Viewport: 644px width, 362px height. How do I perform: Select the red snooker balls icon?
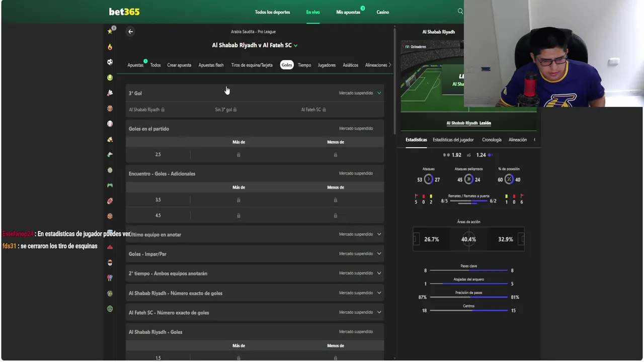110,247
